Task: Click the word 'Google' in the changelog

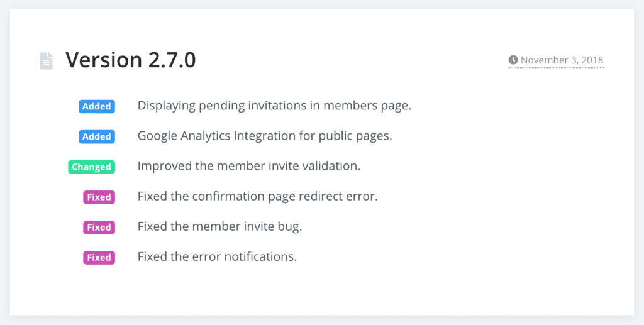Action: [x=158, y=136]
